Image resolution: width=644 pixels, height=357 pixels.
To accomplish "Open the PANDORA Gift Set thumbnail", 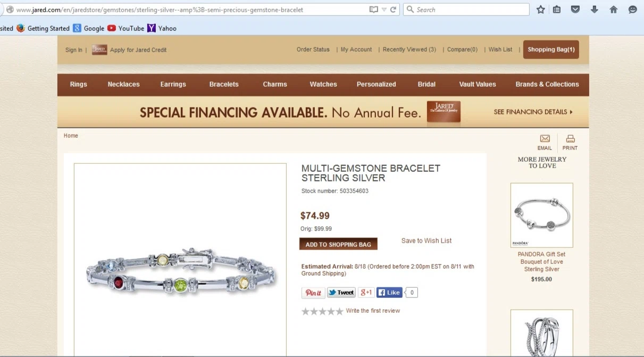I will tap(541, 215).
